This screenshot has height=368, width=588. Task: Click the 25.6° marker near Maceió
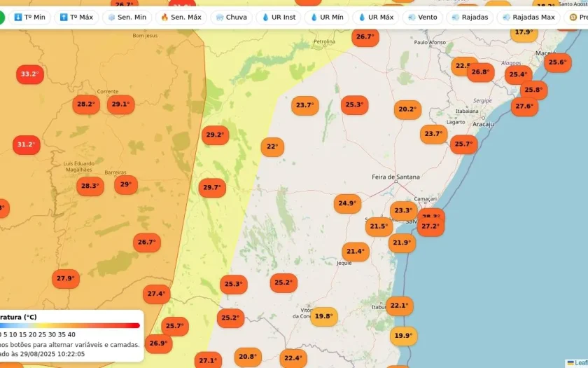click(x=558, y=62)
